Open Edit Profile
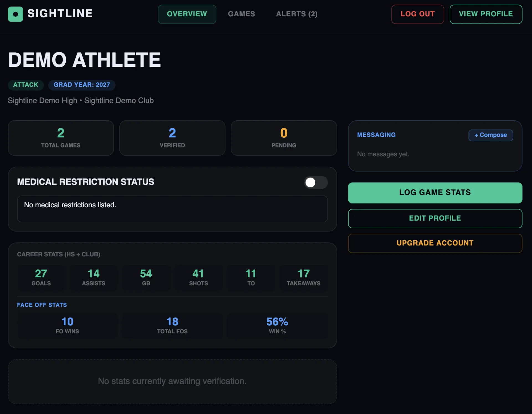The width and height of the screenshot is (532, 414). tap(435, 218)
